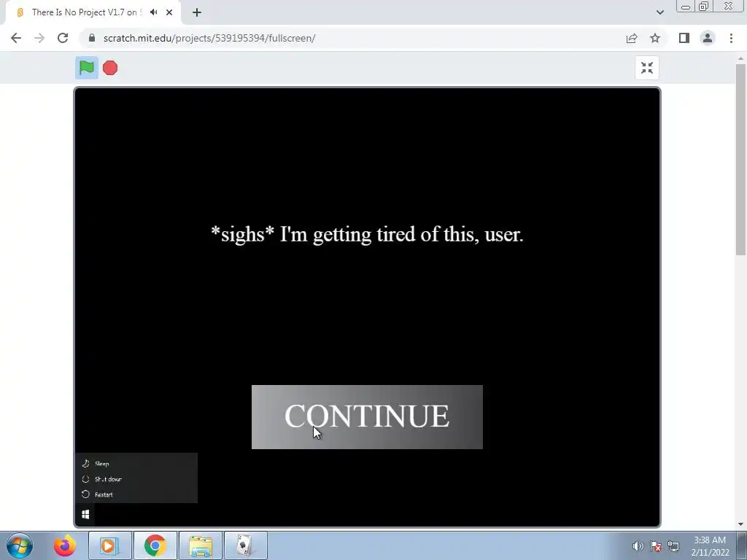Click the moon icon next to Sleep
The height and width of the screenshot is (560, 747).
(86, 463)
